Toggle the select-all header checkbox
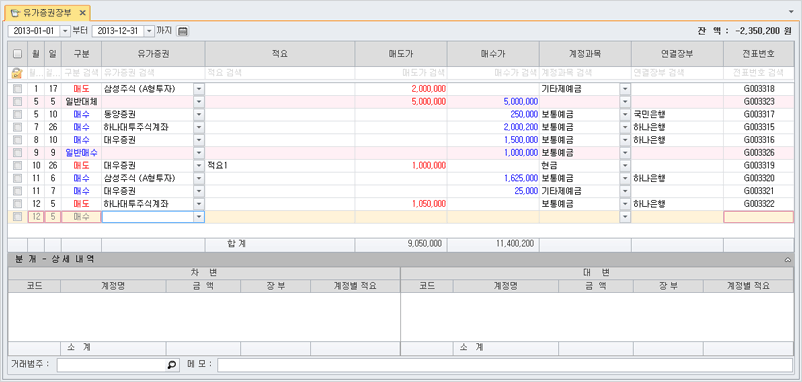 coord(17,54)
